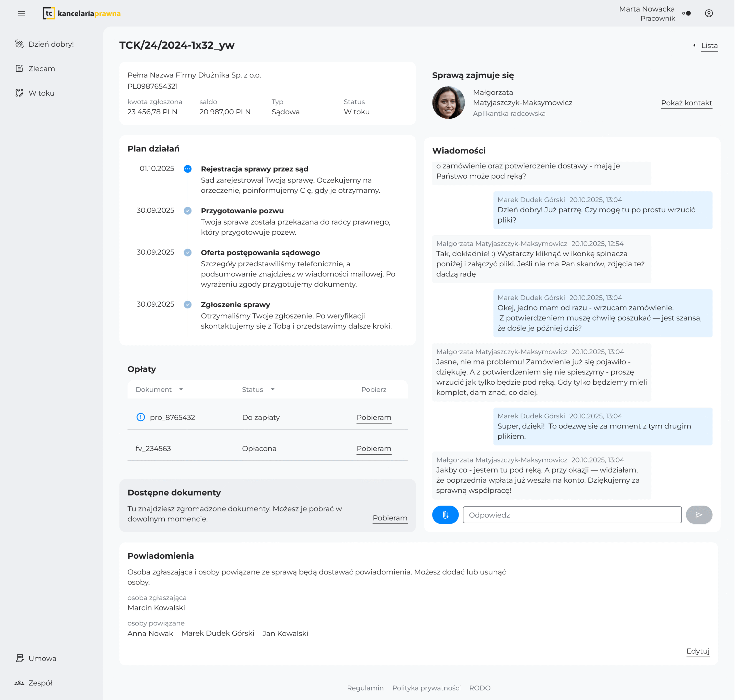The image size is (737, 700).
Task: Expand the Status column sort dropdown
Action: [273, 389]
